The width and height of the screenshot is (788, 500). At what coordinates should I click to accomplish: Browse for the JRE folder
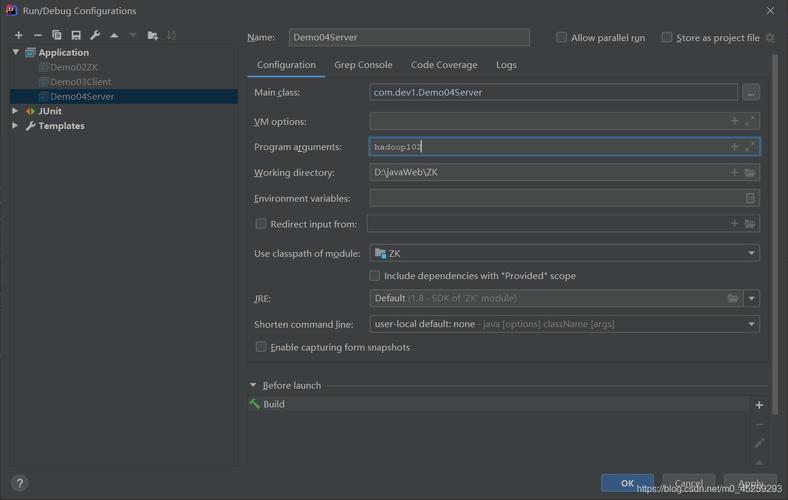pyautogui.click(x=733, y=298)
